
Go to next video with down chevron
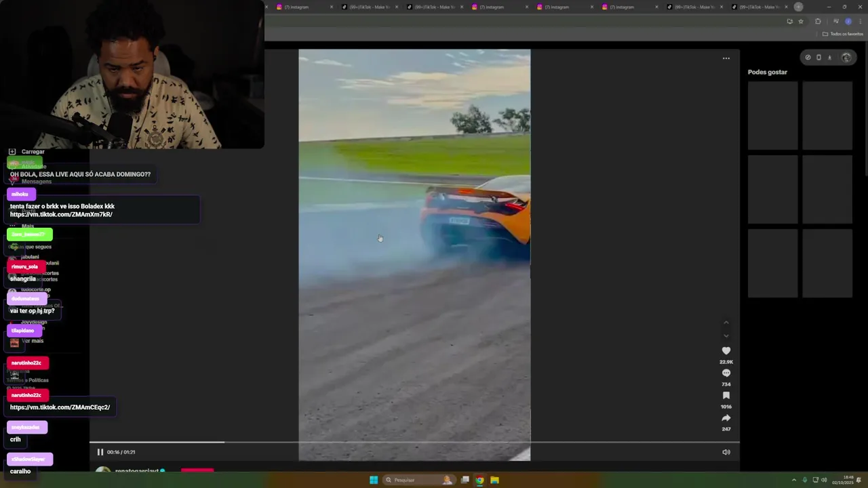(726, 335)
